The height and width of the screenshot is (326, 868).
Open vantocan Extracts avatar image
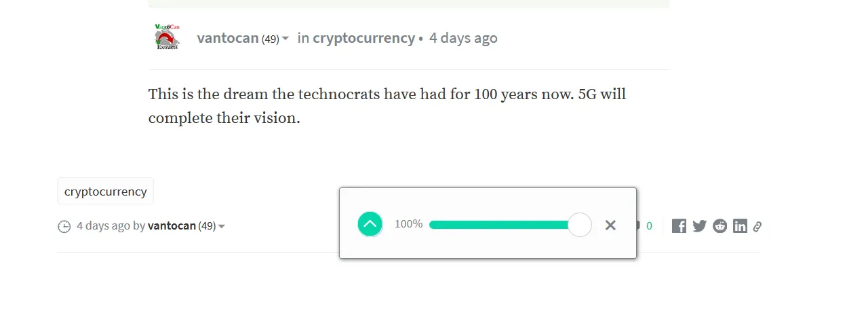(167, 37)
